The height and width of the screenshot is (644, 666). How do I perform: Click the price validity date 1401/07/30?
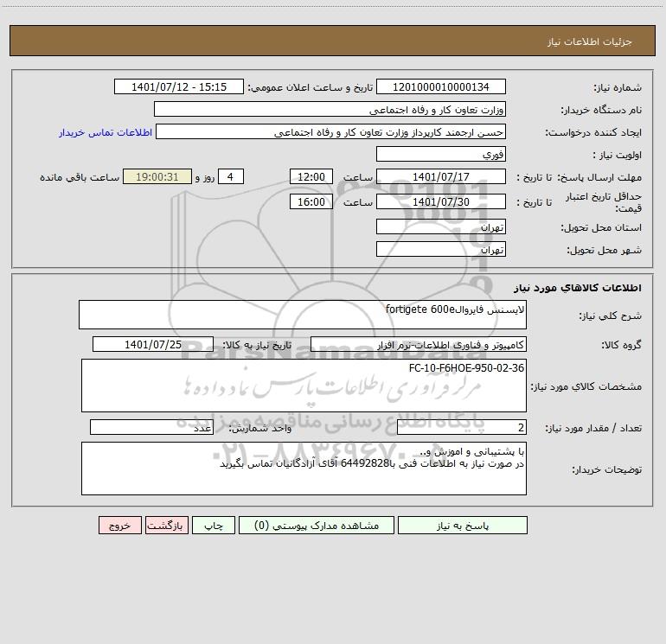pos(441,201)
